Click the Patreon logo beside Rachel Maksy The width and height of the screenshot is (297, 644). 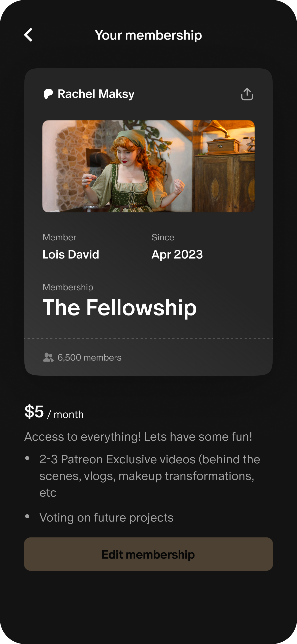coord(48,94)
